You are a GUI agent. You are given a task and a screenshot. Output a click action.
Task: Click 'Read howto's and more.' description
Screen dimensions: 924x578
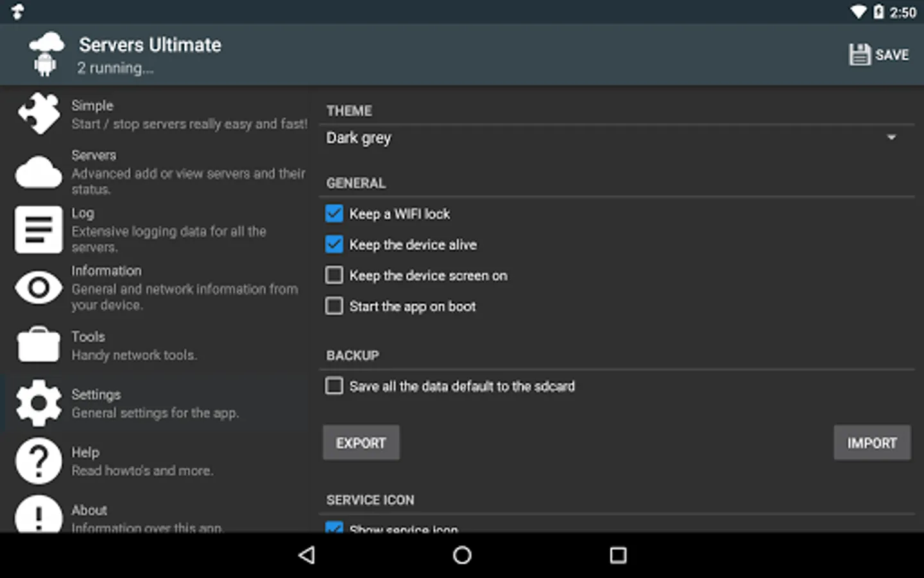(142, 471)
